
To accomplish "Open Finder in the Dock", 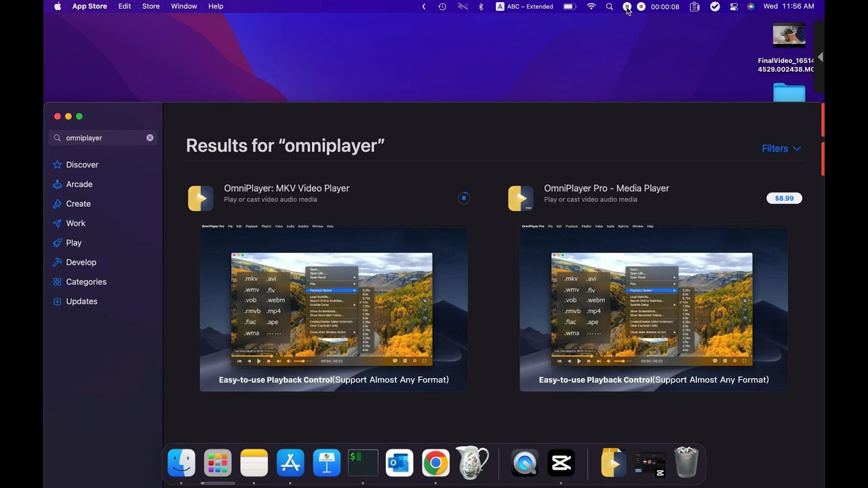I will click(182, 464).
